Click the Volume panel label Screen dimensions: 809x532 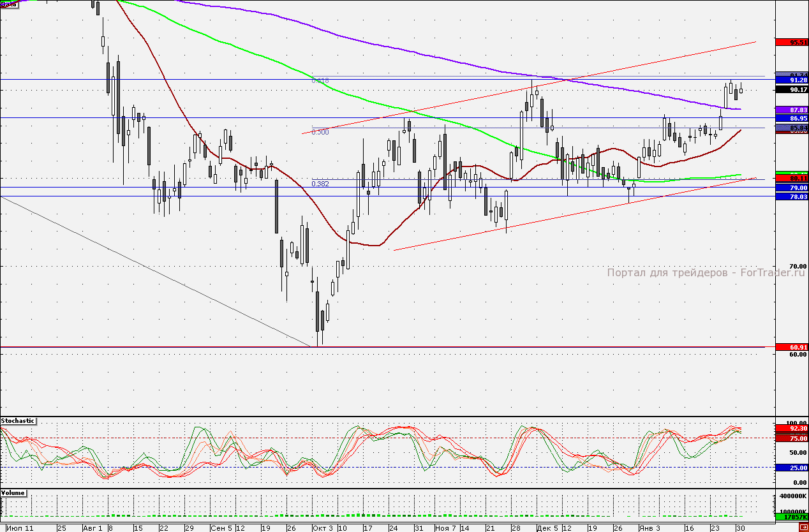pyautogui.click(x=14, y=493)
